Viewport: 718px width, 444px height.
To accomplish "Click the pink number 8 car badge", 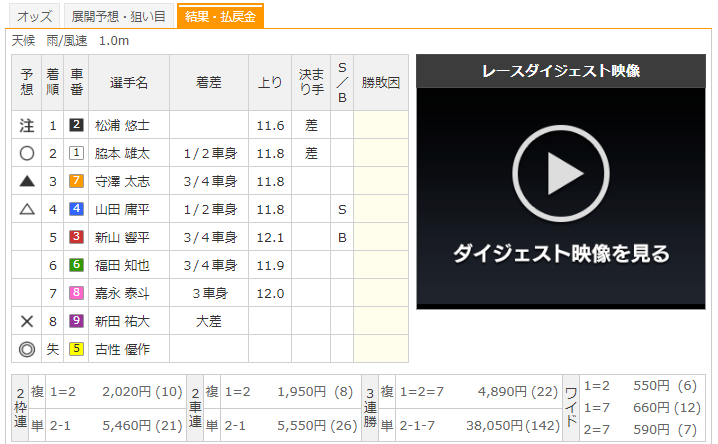I will 76,292.
